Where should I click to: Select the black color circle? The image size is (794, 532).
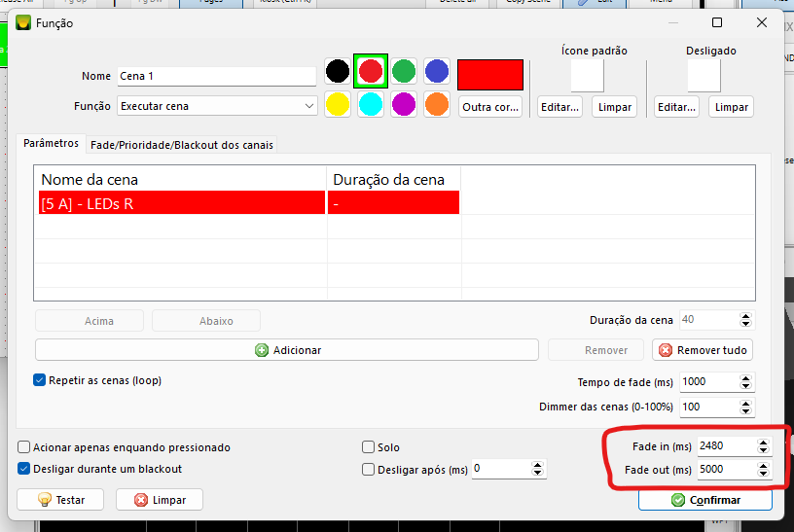click(338, 71)
